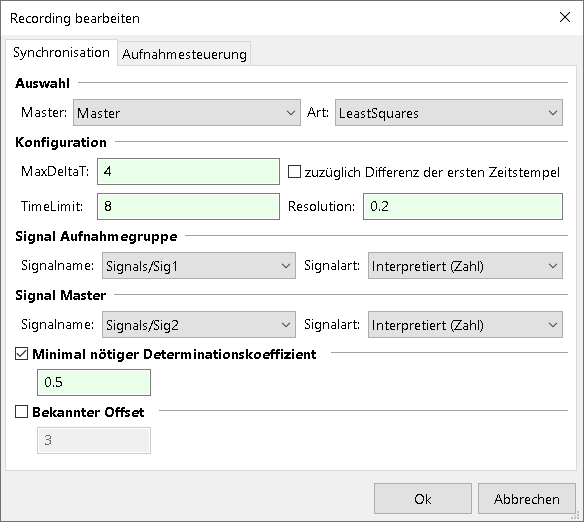The height and width of the screenshot is (522, 584).
Task: Click the TimeLimit label
Action: 52,206
